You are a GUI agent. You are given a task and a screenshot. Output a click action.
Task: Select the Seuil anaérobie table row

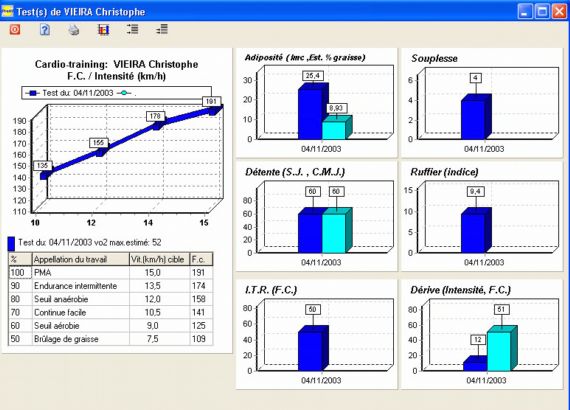pos(111,299)
